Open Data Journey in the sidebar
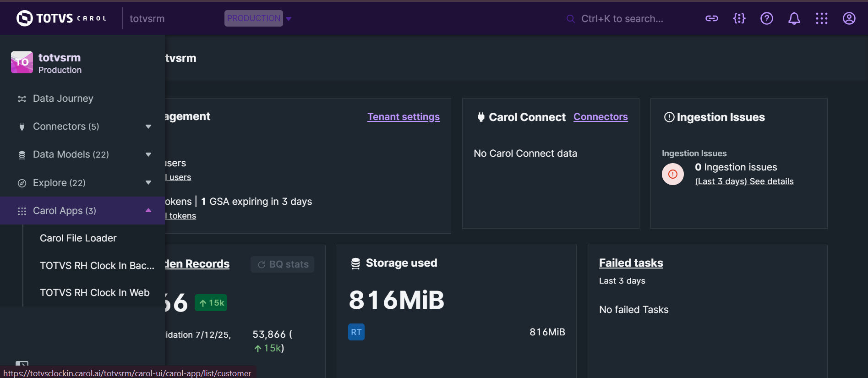Image resolution: width=868 pixels, height=378 pixels. tap(63, 99)
